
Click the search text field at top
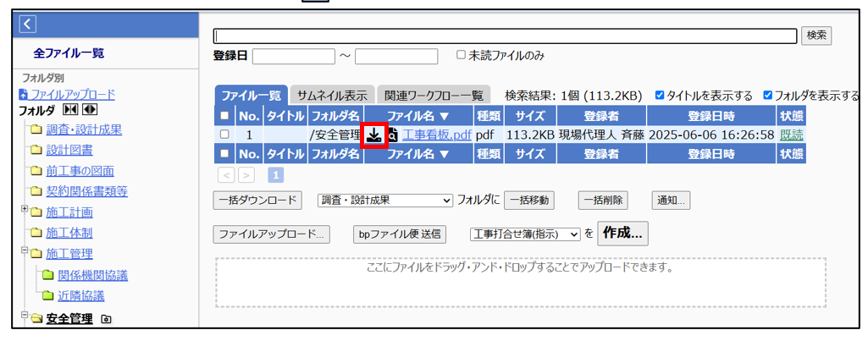[505, 36]
